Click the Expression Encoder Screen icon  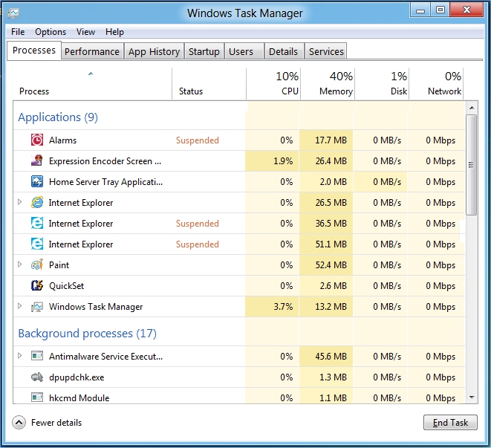coord(37,160)
